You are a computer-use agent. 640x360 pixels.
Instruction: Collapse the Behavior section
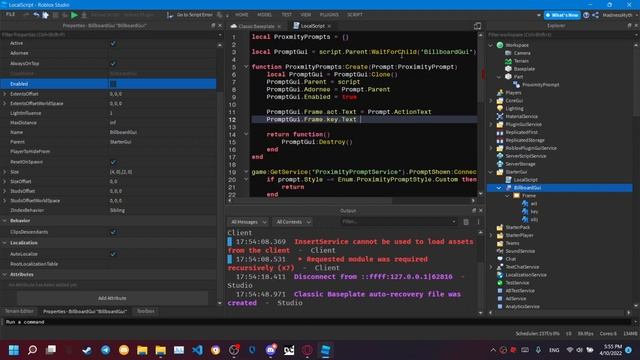(4, 220)
